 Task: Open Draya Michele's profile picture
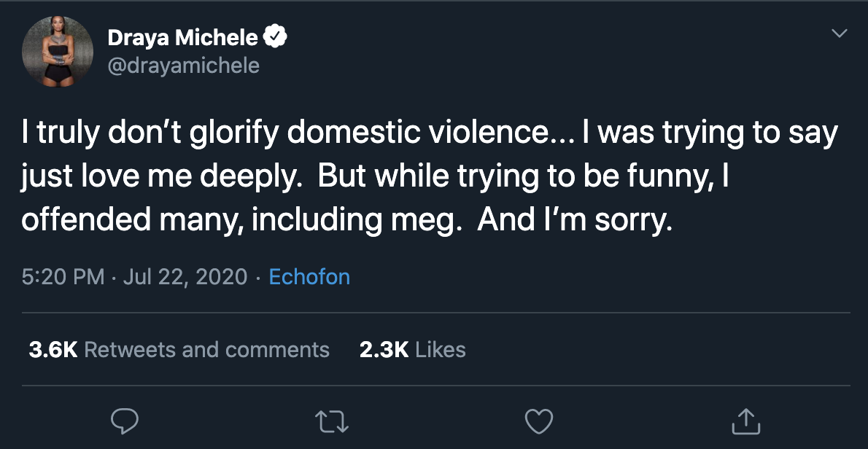[x=58, y=51]
